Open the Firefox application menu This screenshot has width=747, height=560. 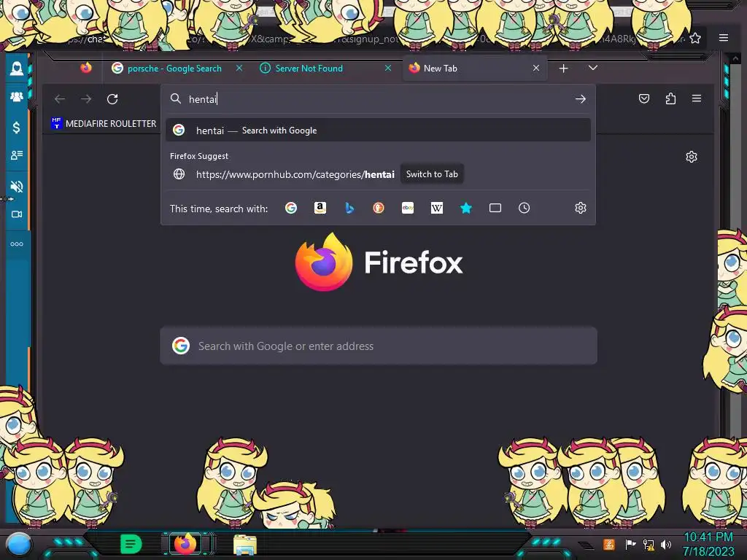pos(697,98)
